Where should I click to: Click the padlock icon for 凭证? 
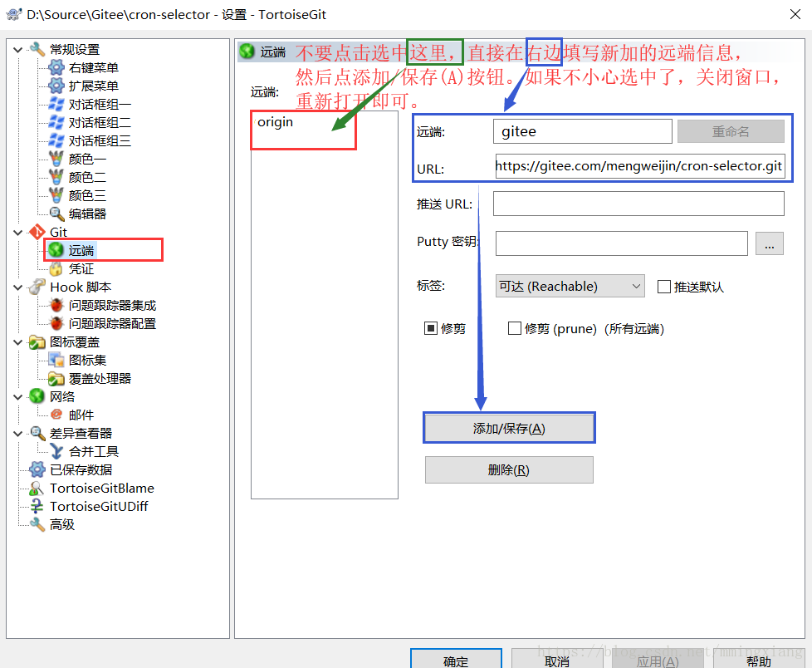pyautogui.click(x=56, y=268)
